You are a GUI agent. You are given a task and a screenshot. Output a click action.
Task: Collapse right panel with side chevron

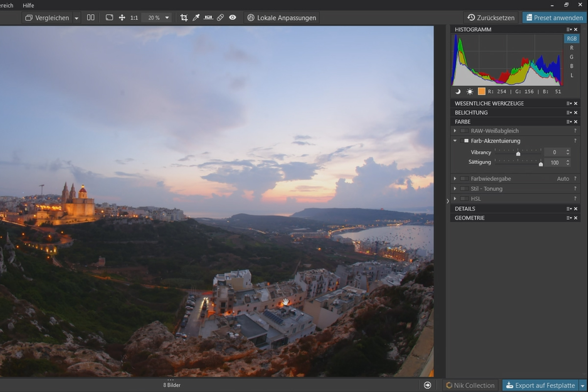click(x=447, y=201)
